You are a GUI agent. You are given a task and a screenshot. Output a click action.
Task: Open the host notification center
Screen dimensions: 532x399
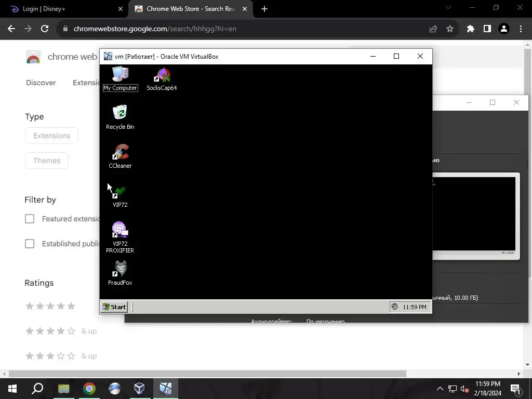[515, 389]
